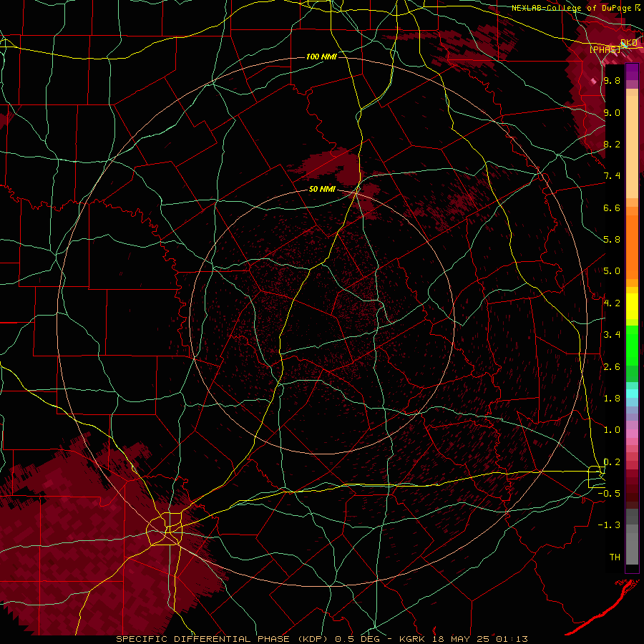Image resolution: width=644 pixels, height=644 pixels.
Task: Click the 6.6 legend value
Action: (x=612, y=208)
